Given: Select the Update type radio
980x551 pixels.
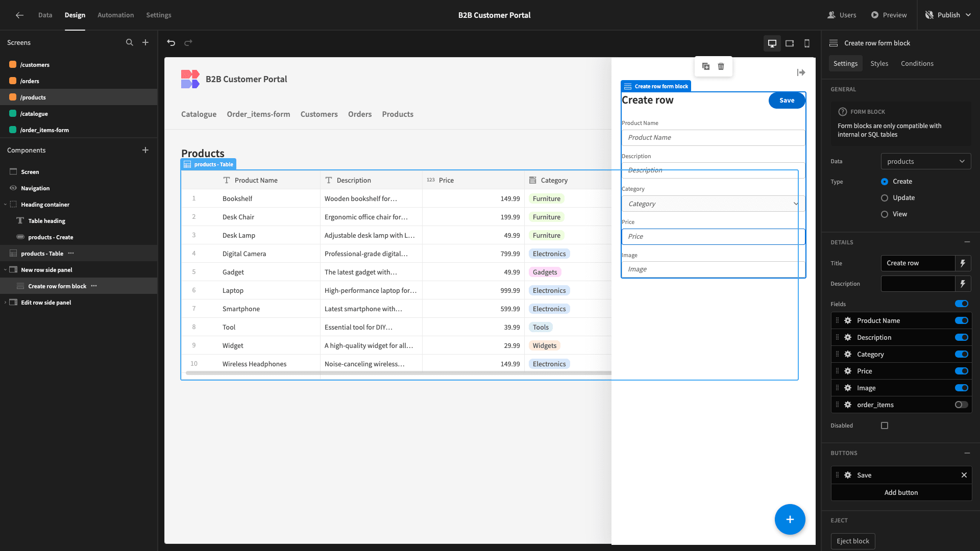Looking at the screenshot, I should (885, 198).
